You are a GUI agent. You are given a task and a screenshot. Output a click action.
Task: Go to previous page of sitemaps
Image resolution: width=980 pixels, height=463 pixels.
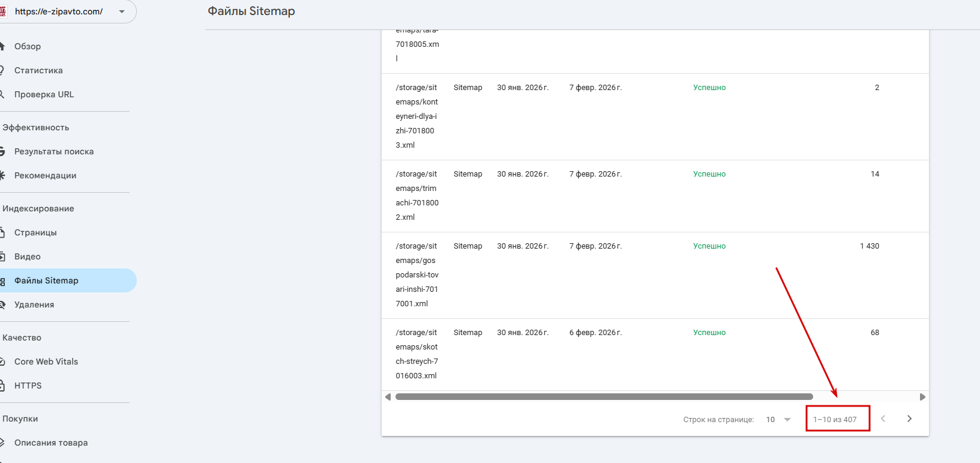[x=883, y=419]
